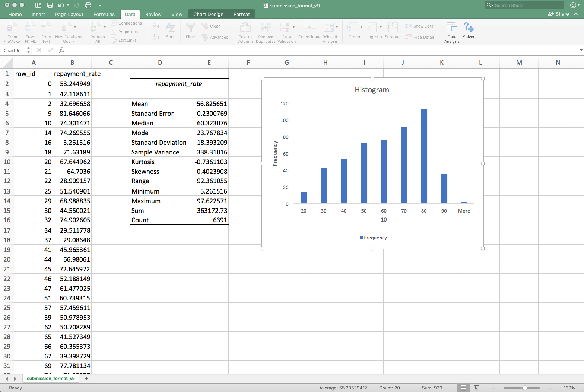Screen dimensions: 584x392
Task: Click the From HTML import icon
Action: (30, 32)
